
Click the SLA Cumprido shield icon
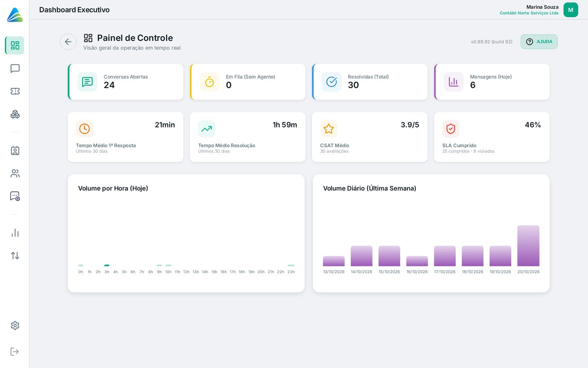click(x=451, y=129)
